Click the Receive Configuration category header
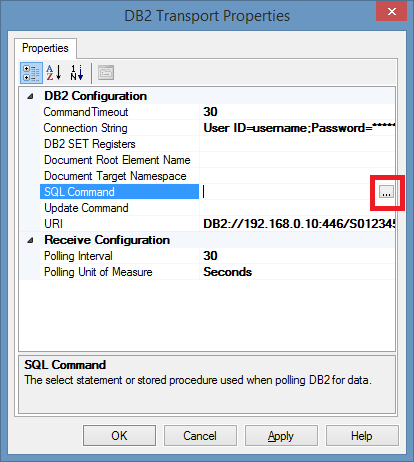 [x=107, y=240]
